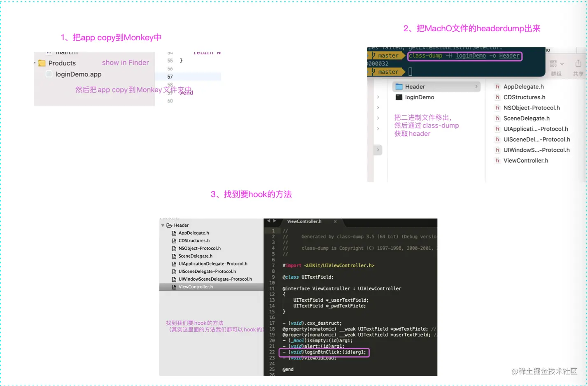The height and width of the screenshot is (386, 588).
Task: Click the #import UIViewController.h line
Action: [x=328, y=265]
